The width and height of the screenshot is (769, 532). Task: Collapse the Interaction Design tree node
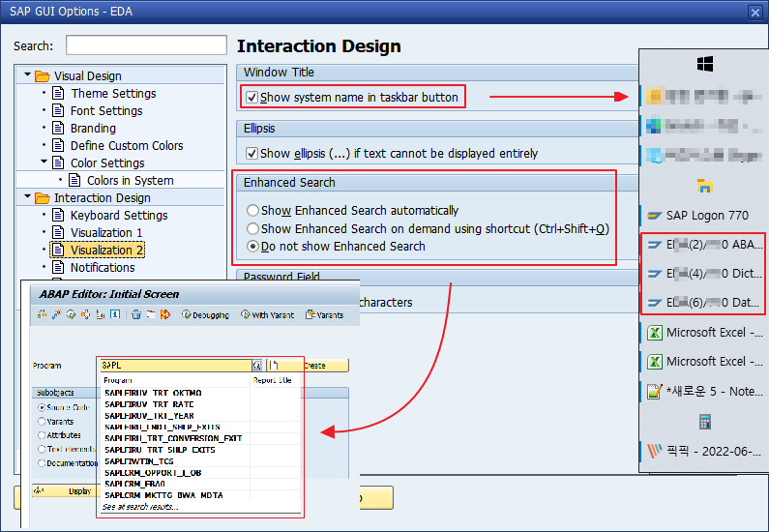[x=27, y=196]
